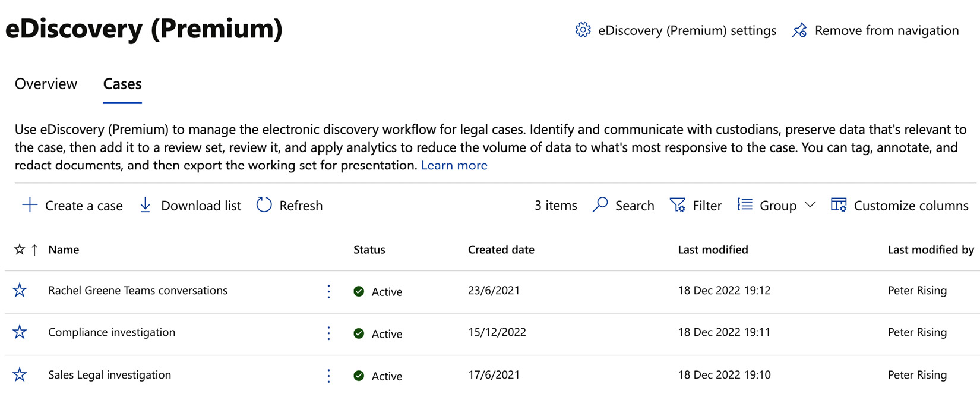The width and height of the screenshot is (980, 406).
Task: Click the created date 15/12/2022
Action: click(497, 332)
